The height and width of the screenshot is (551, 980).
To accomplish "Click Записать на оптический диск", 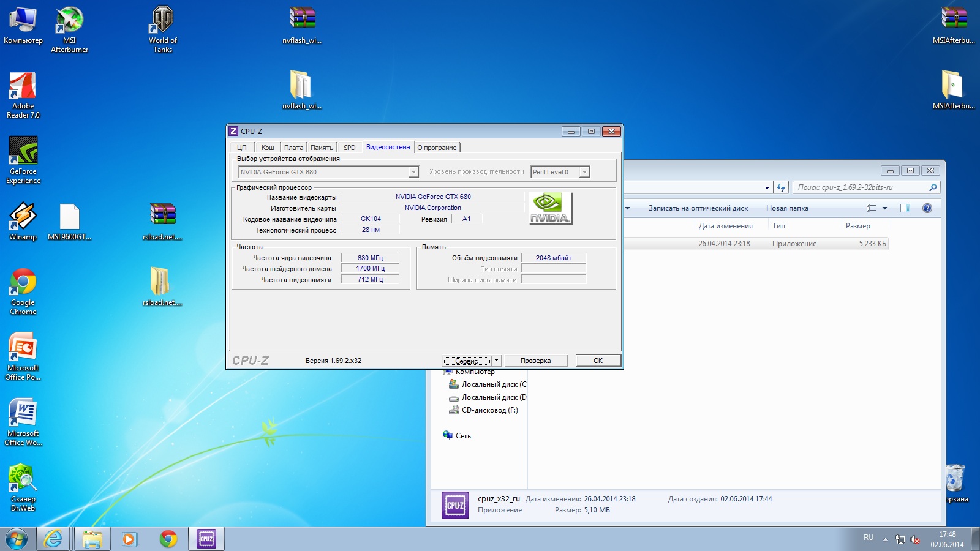I will coord(698,208).
